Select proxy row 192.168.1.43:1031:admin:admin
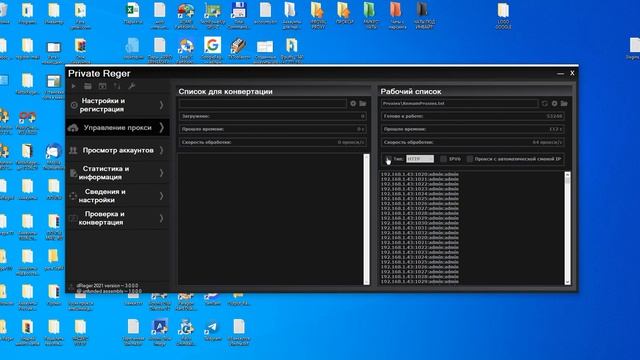640x360 pixels. [x=420, y=228]
